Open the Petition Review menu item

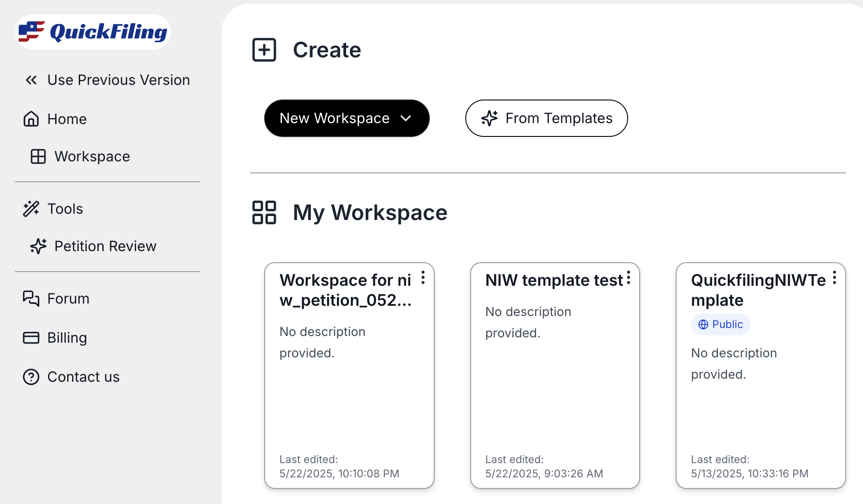click(x=105, y=246)
